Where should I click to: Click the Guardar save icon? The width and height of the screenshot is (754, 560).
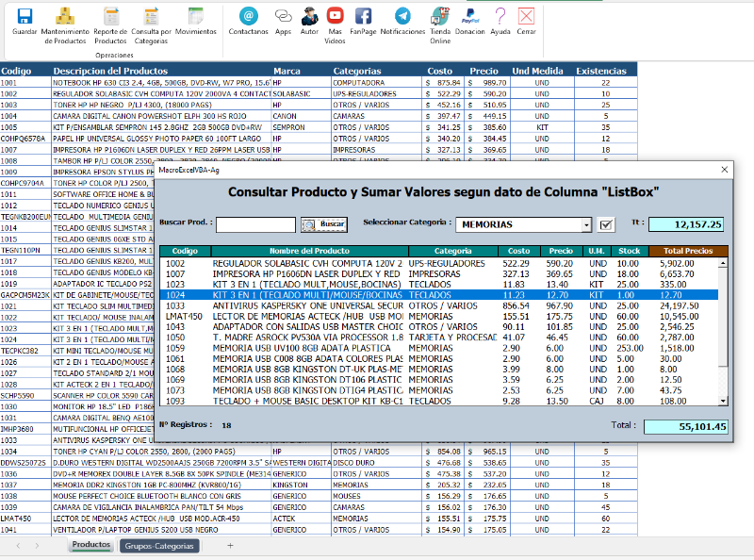click(x=25, y=16)
